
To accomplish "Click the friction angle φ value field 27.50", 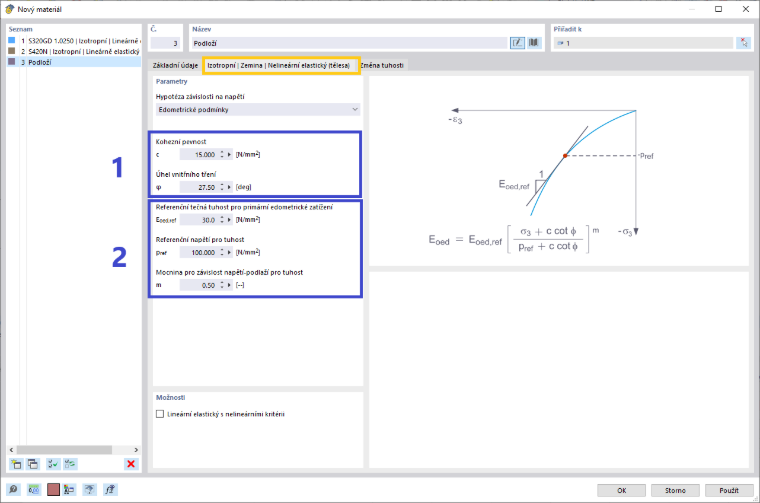I will click(198, 187).
